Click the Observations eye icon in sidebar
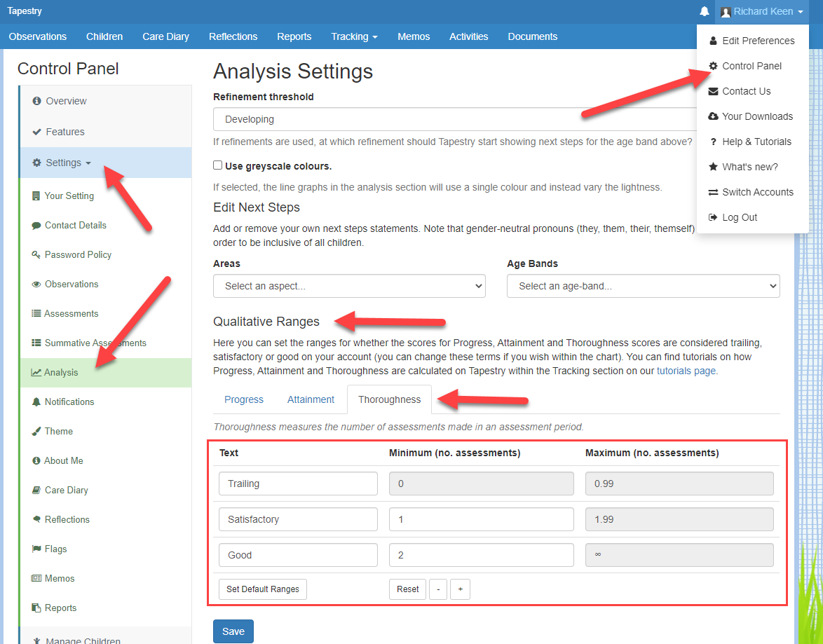The image size is (823, 644). pyautogui.click(x=36, y=284)
